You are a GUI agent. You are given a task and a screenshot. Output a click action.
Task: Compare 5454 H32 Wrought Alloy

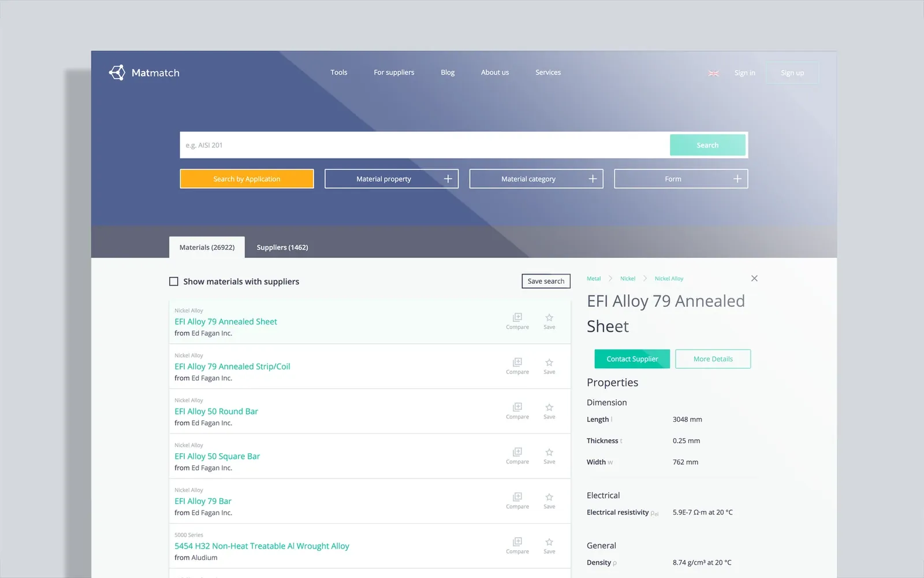517,546
